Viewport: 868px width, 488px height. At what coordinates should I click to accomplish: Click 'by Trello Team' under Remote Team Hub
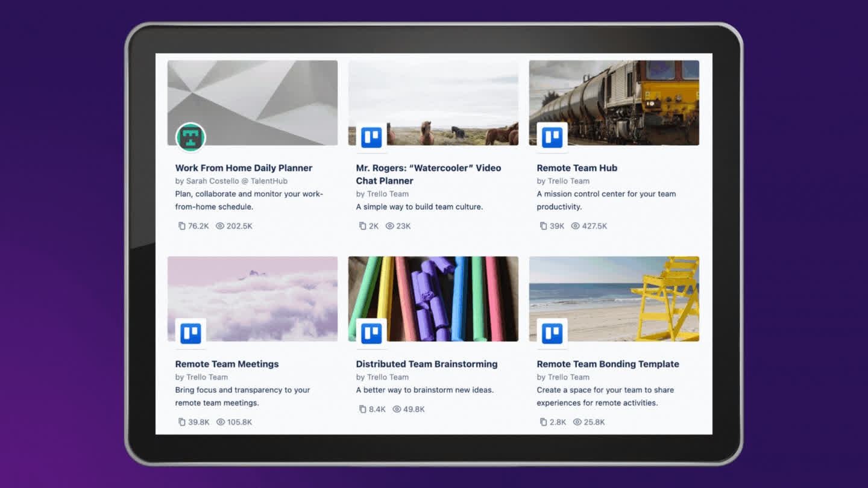pos(563,181)
